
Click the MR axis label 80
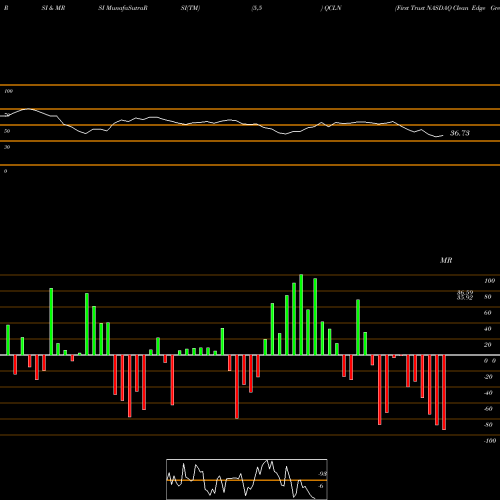[x=488, y=297]
